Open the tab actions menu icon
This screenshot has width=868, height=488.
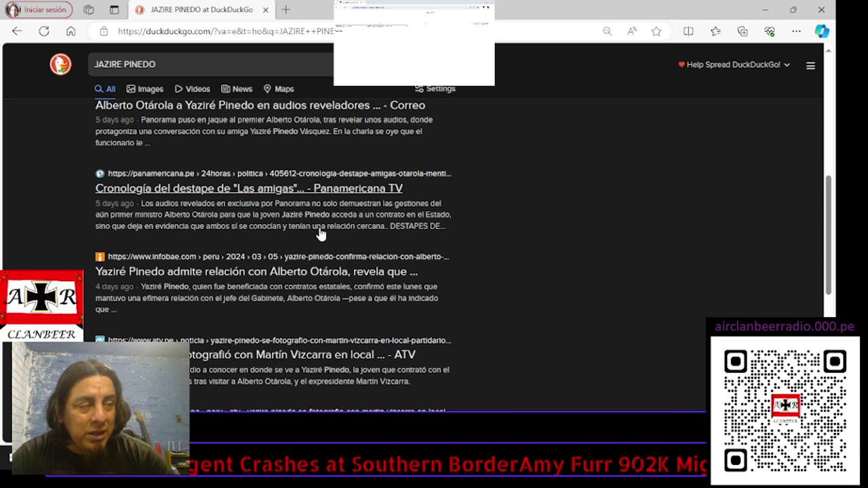pos(114,9)
